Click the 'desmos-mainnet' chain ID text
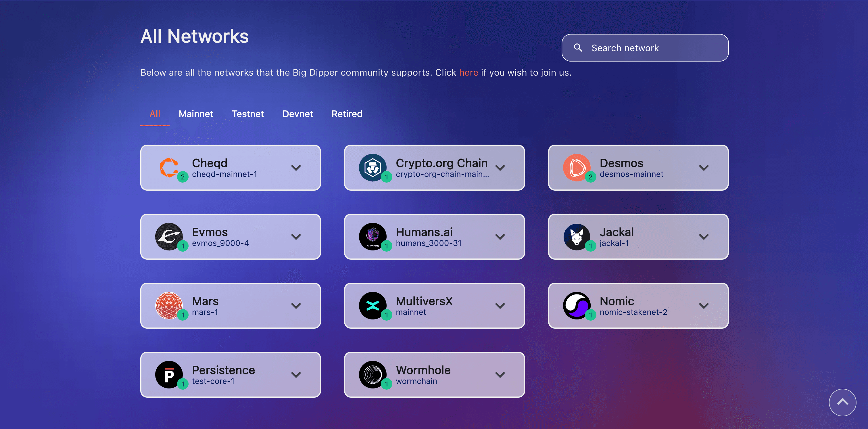The width and height of the screenshot is (868, 429). [x=631, y=174]
